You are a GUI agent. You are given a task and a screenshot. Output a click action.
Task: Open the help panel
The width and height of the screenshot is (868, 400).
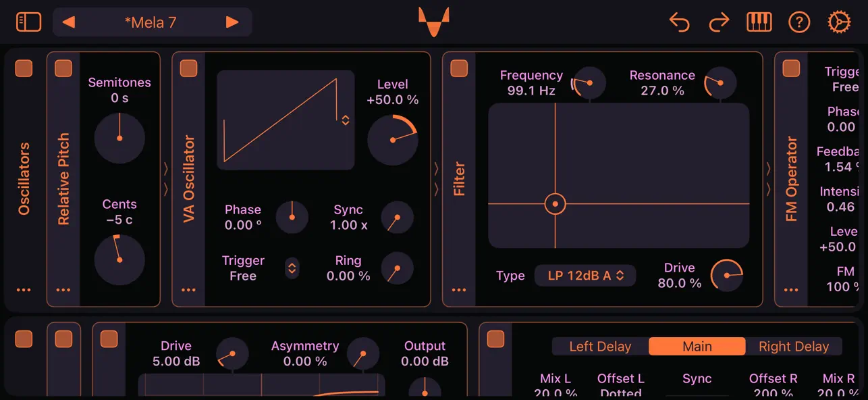coord(799,22)
